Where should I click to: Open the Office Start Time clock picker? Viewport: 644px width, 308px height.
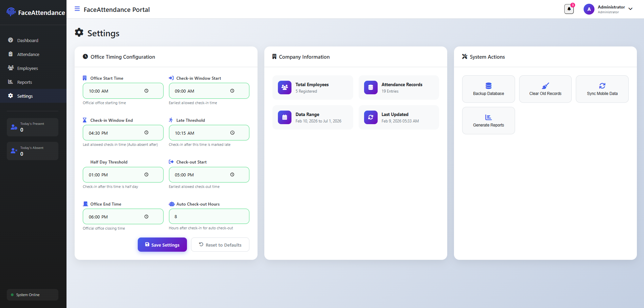click(x=146, y=91)
